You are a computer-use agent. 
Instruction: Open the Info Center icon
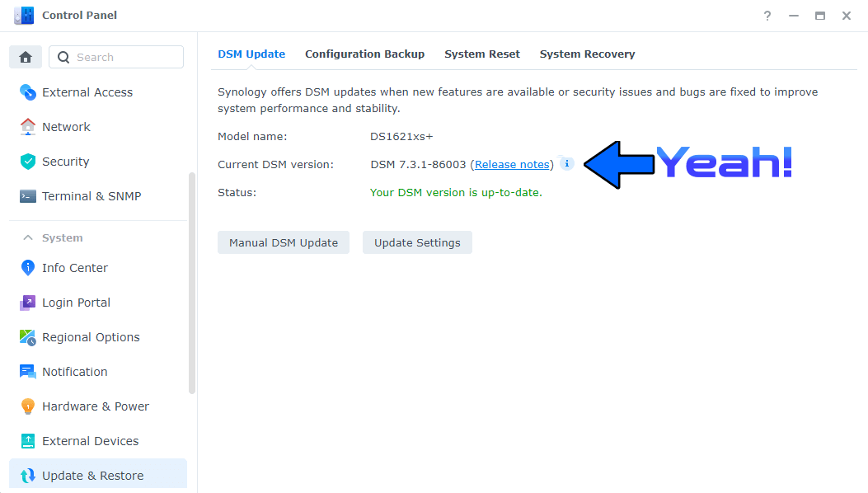coord(27,267)
